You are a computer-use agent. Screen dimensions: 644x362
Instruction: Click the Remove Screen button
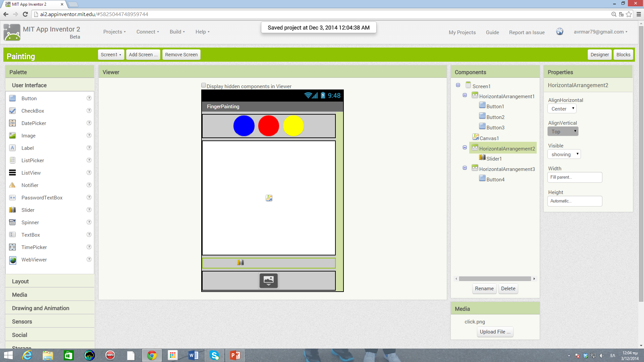click(181, 55)
